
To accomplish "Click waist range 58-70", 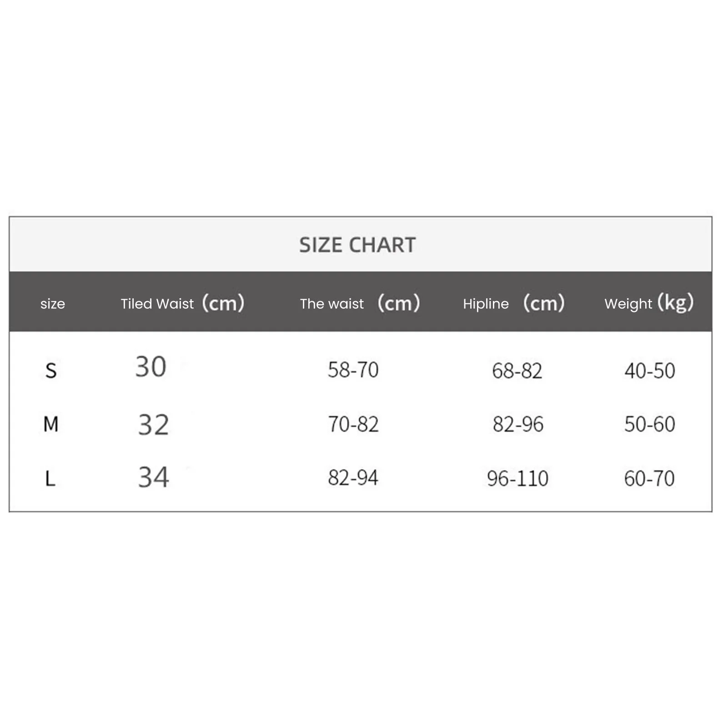I will tap(353, 370).
